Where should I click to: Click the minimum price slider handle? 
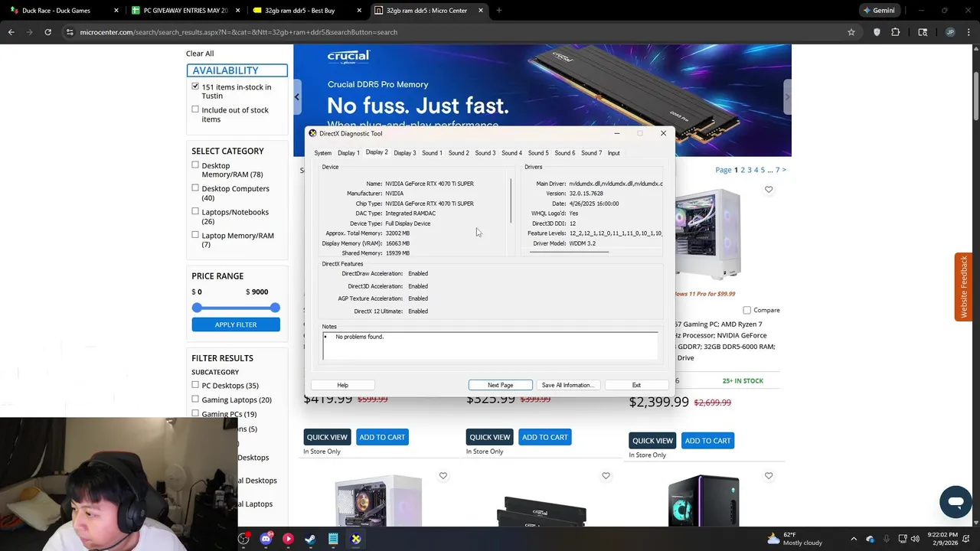click(197, 308)
